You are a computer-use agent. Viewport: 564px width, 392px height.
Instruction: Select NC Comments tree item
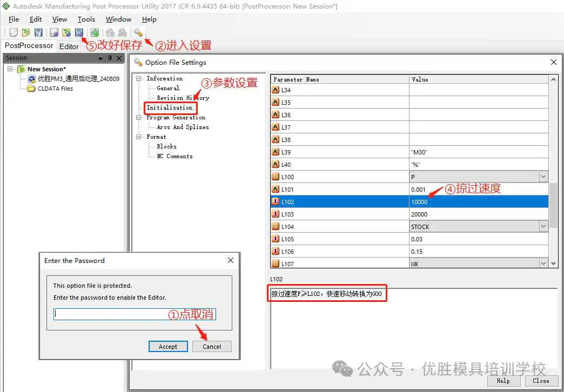[x=174, y=156]
